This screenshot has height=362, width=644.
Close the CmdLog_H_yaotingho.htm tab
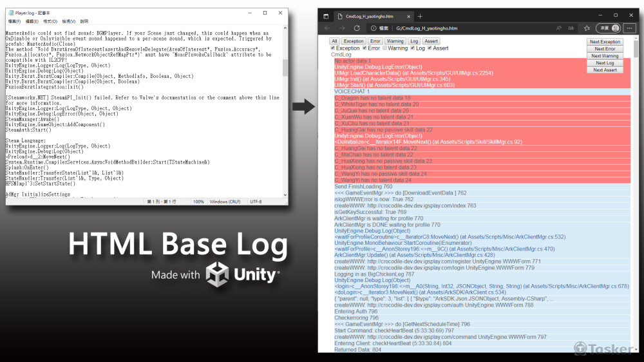[x=408, y=17]
